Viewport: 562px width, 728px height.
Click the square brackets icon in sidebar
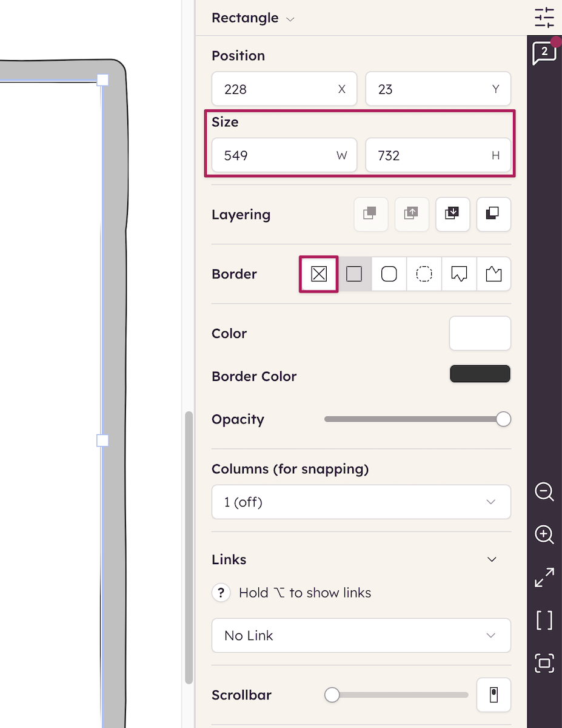click(544, 620)
